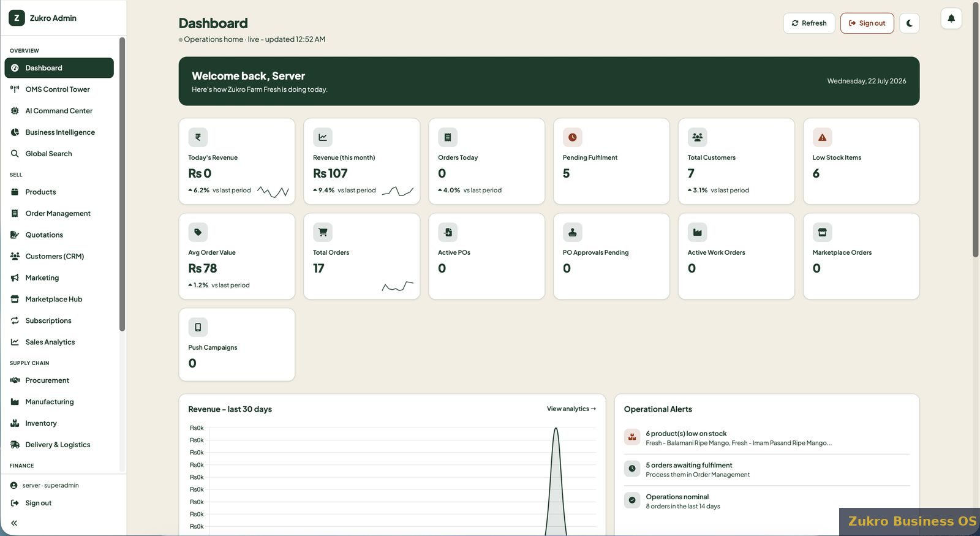This screenshot has width=980, height=536.
Task: Go to Inventory
Action: pos(59,423)
